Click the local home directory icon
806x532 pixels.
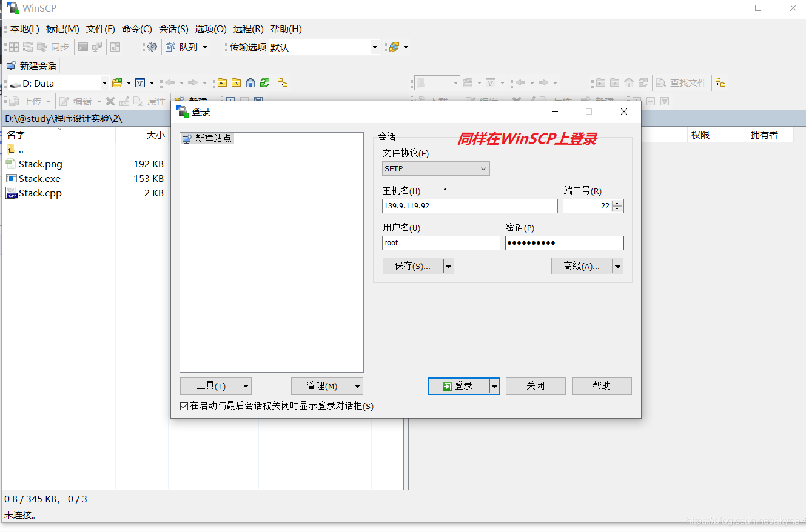[x=250, y=82]
